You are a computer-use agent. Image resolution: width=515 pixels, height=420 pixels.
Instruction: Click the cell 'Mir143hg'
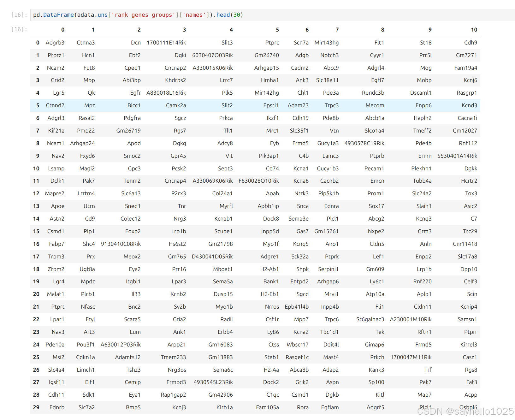[x=326, y=43]
